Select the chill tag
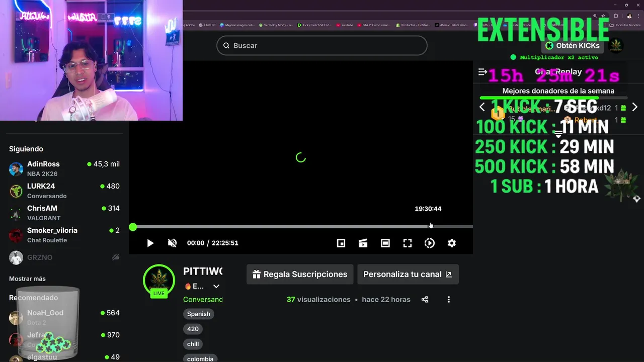This screenshot has width=644, height=362. coord(193,344)
